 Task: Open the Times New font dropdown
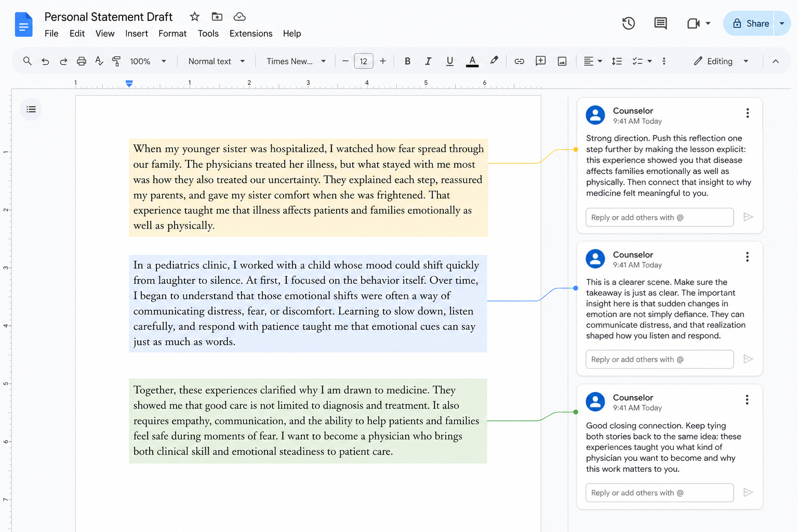[296, 61]
